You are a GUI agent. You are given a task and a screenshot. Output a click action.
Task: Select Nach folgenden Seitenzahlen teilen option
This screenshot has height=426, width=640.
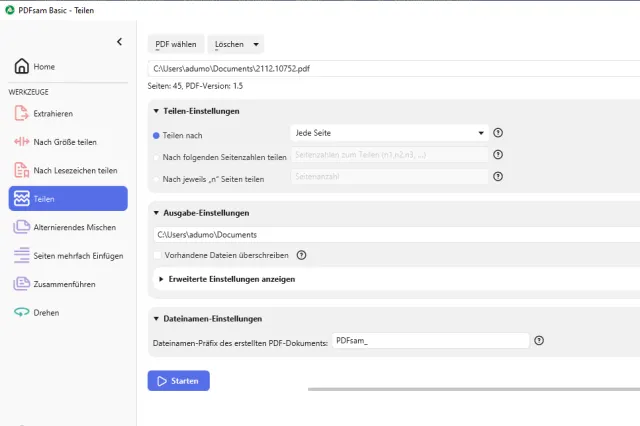click(156, 156)
